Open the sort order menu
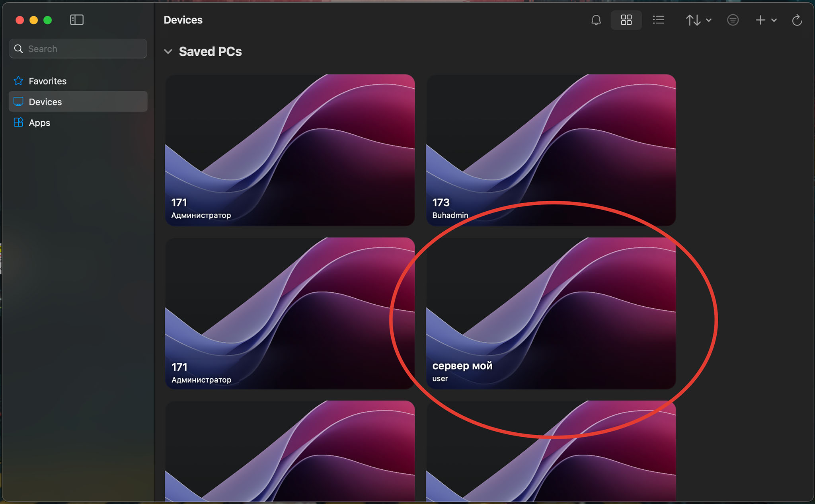Viewport: 815px width, 504px height. [698, 20]
